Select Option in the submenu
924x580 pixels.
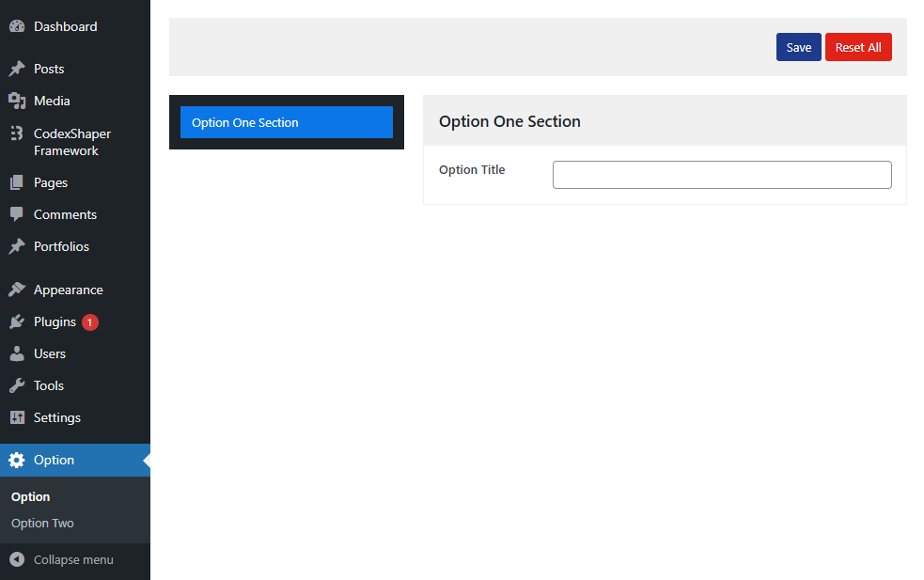click(30, 496)
